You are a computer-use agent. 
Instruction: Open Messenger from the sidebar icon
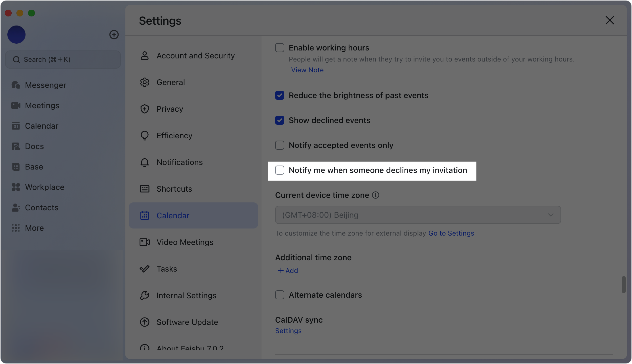coord(16,85)
